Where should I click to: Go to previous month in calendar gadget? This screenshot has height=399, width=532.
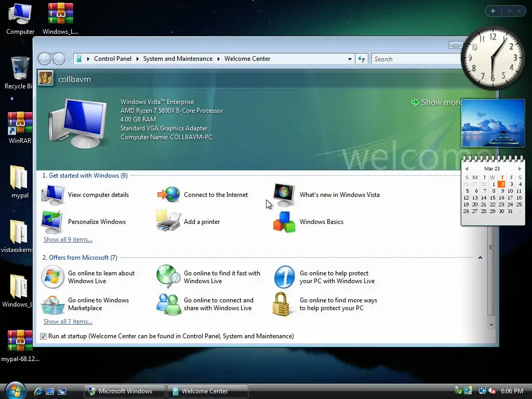pyautogui.click(x=467, y=169)
